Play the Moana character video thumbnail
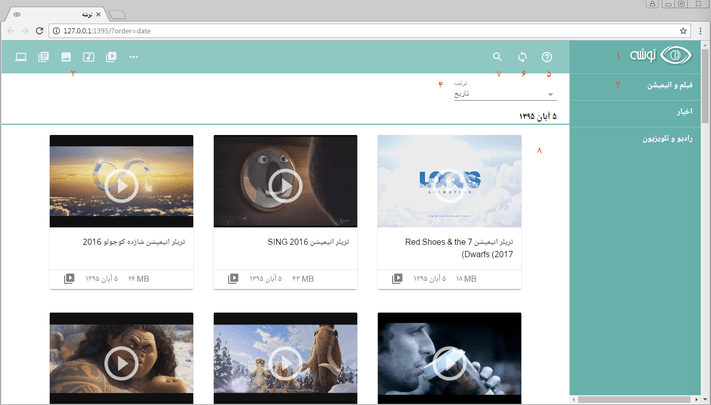The height and width of the screenshot is (405, 711). pos(122,363)
